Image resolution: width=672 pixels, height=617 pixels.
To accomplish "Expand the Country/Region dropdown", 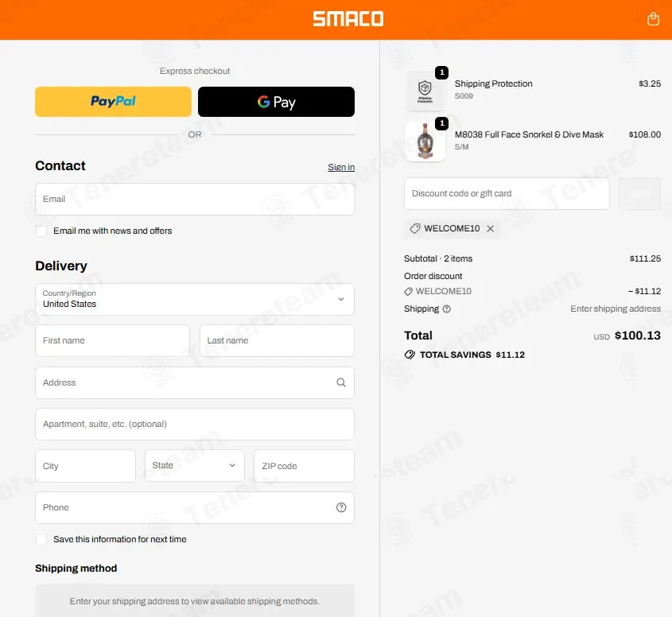I will pos(195,300).
